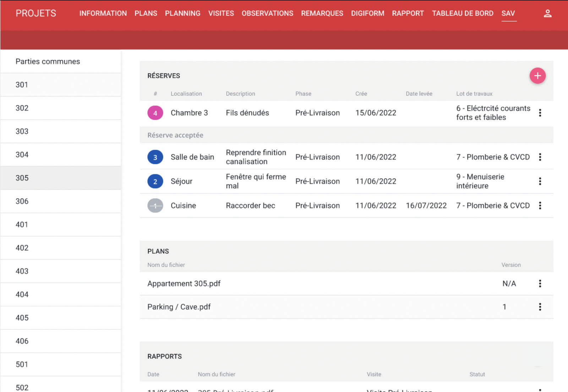Open the options menu for the Séjour réserve
The height and width of the screenshot is (392, 568).
point(540,181)
